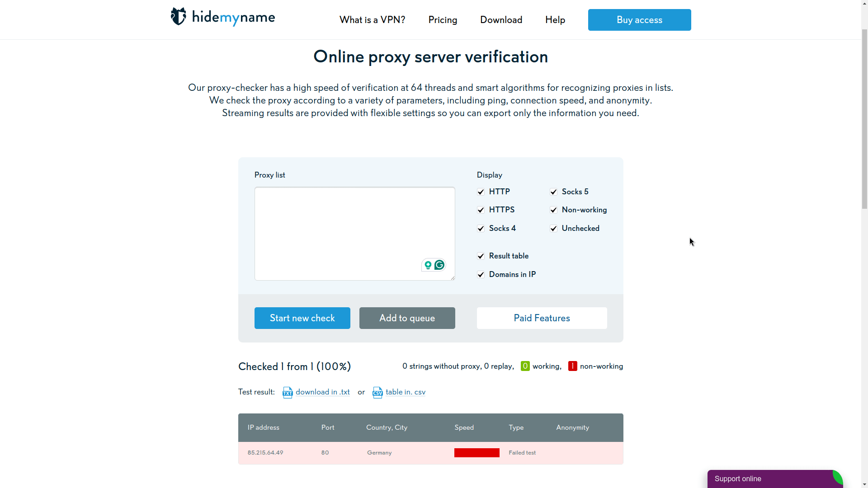
Task: Open the Help menu item
Action: tap(555, 19)
